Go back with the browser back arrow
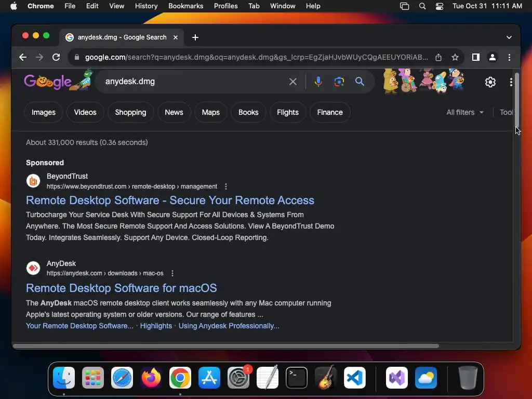The image size is (532, 399). pyautogui.click(x=23, y=57)
